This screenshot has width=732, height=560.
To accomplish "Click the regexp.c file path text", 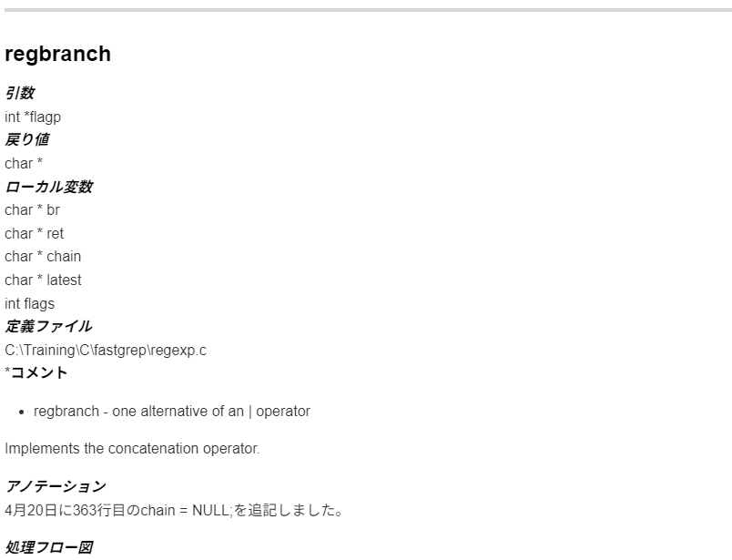I will (106, 350).
